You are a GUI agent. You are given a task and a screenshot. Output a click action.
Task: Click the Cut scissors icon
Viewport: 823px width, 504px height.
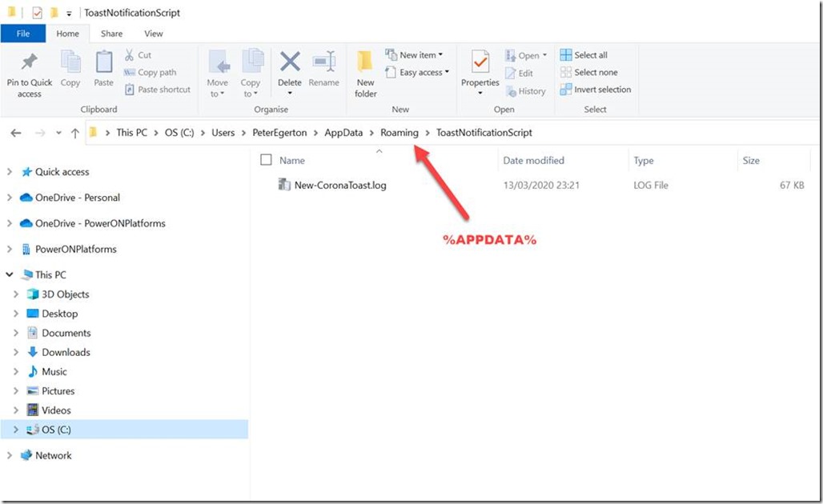click(x=130, y=55)
